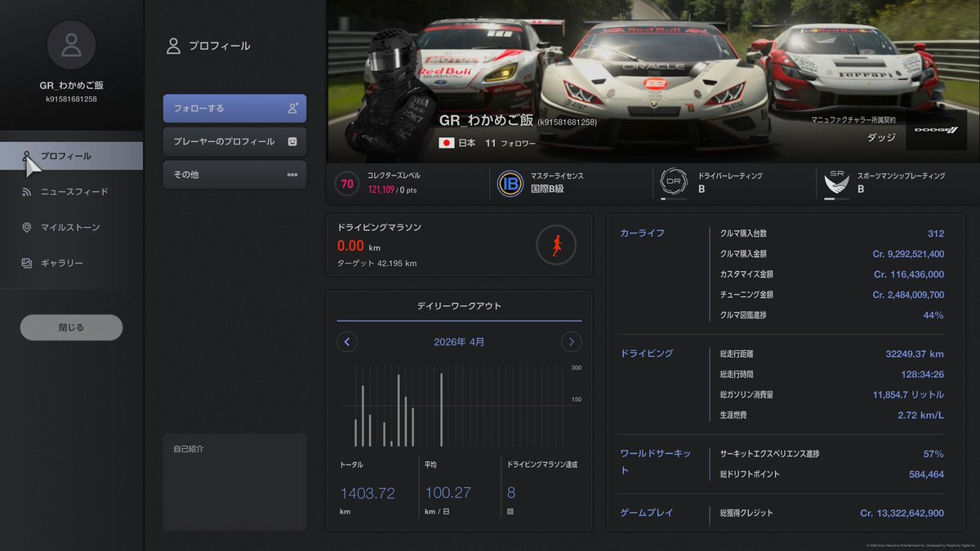Open the その他 options
The width and height of the screenshot is (980, 551).
[234, 175]
